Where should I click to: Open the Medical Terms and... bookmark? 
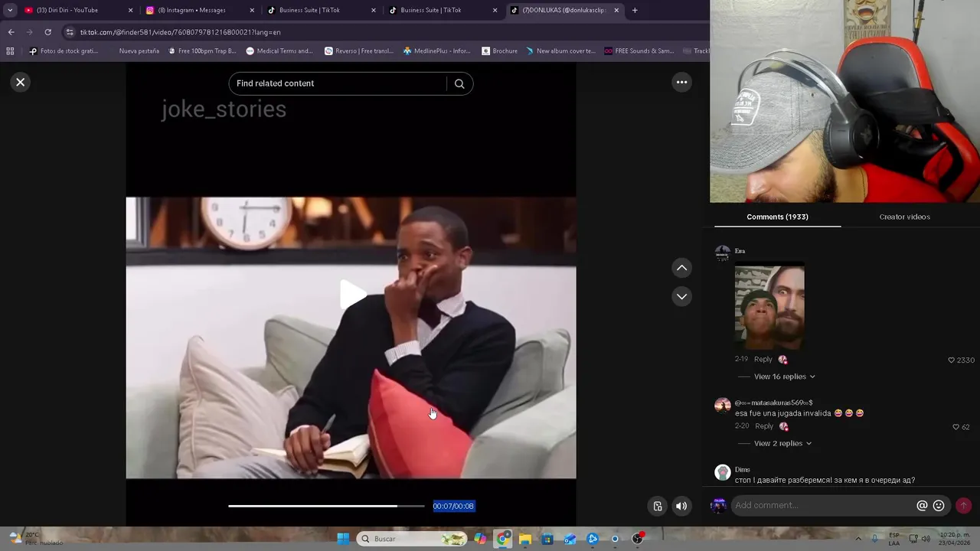tap(279, 51)
